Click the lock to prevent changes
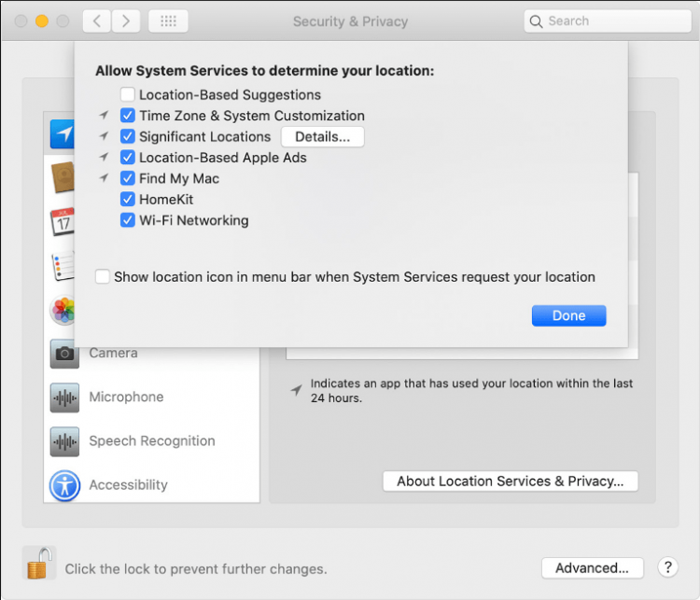The height and width of the screenshot is (600, 700). pos(39,564)
